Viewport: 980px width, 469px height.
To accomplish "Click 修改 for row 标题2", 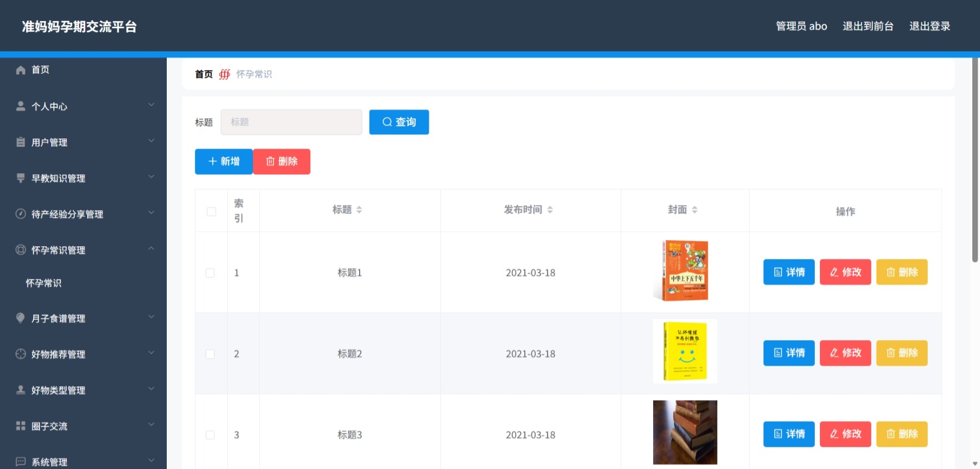I will (845, 353).
